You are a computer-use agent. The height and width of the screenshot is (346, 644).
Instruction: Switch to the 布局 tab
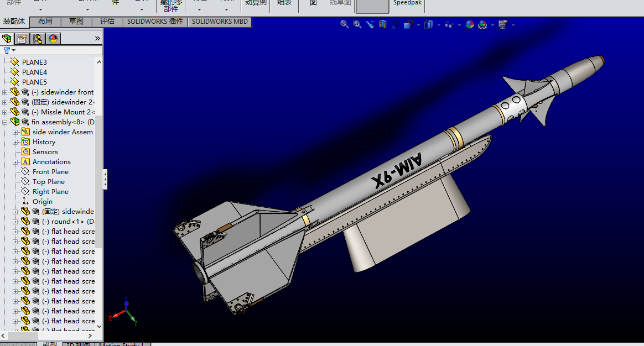[45, 22]
